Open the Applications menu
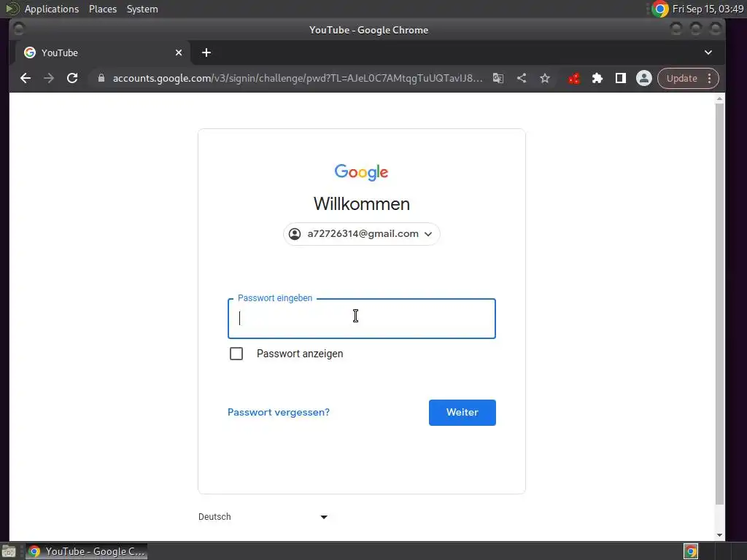The width and height of the screenshot is (747, 560). coord(52,9)
